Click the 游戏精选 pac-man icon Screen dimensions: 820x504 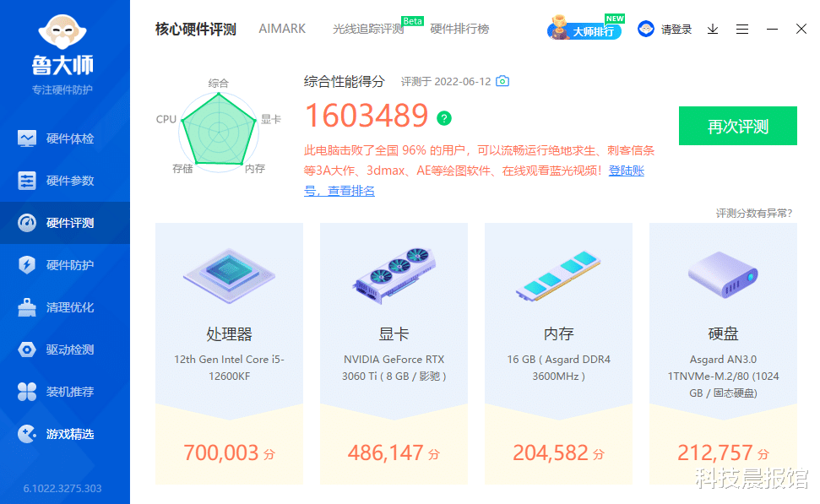click(x=27, y=434)
